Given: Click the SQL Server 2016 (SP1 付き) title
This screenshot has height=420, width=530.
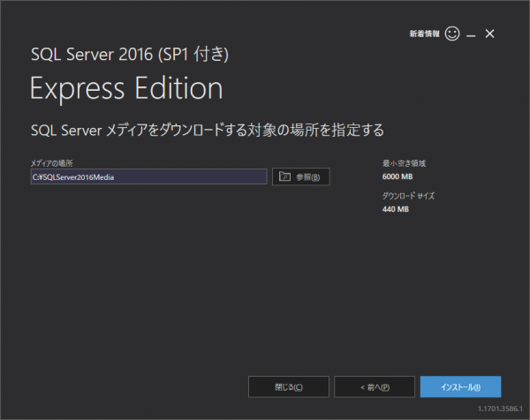Looking at the screenshot, I should point(130,54).
